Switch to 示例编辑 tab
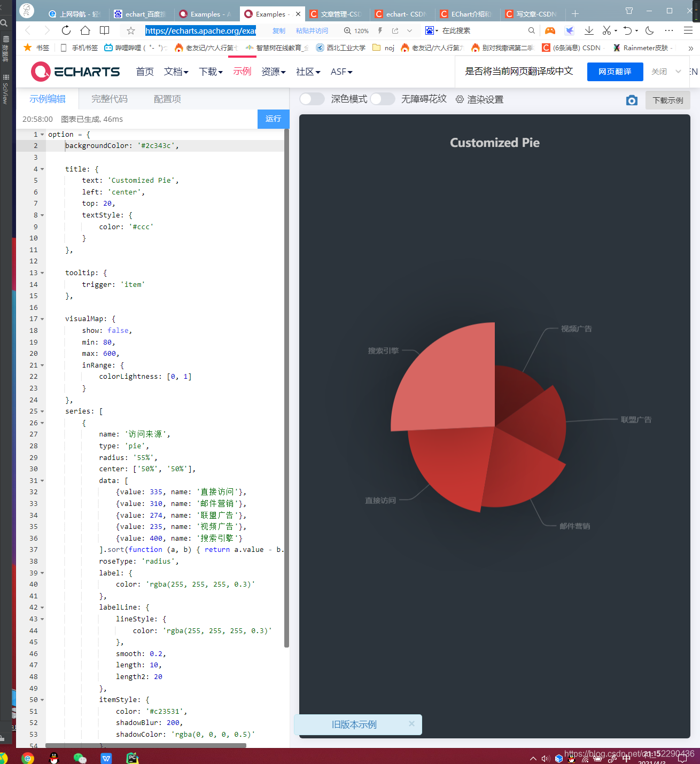 pos(48,99)
